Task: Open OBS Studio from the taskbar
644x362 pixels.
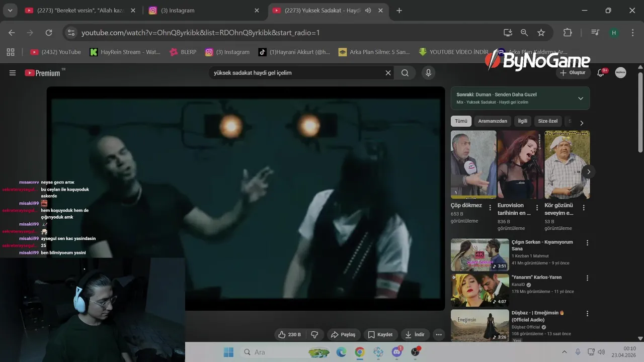Action: pyautogui.click(x=416, y=352)
